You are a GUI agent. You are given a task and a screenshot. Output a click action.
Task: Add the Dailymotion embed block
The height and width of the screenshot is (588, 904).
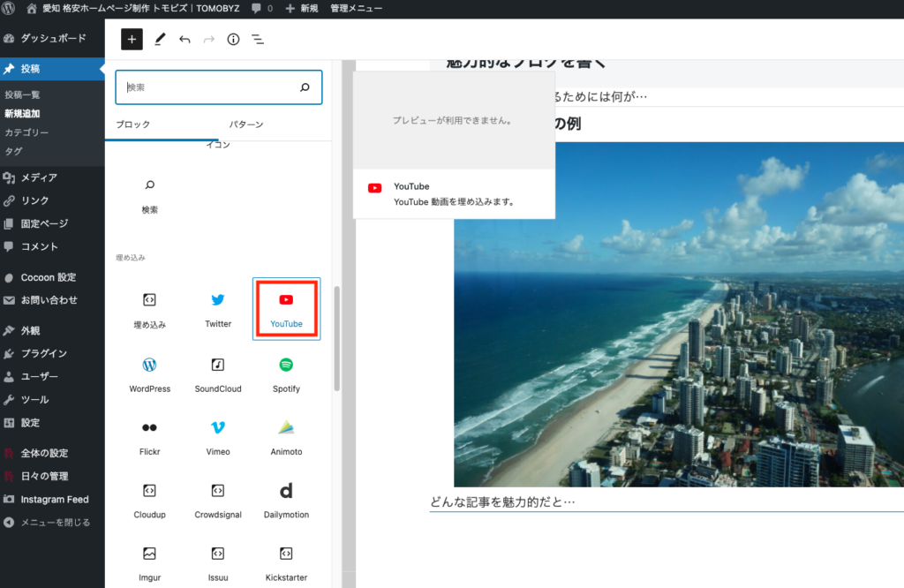pos(286,500)
